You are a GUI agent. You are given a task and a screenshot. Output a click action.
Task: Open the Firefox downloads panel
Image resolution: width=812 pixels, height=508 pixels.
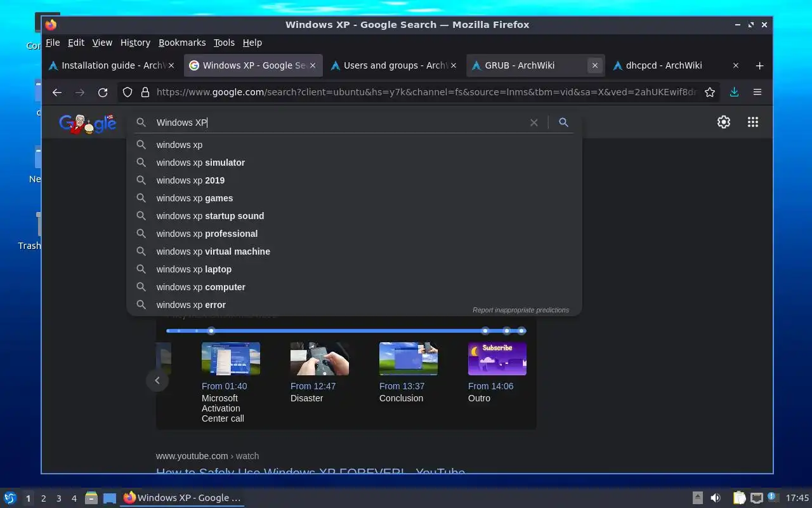734,92
